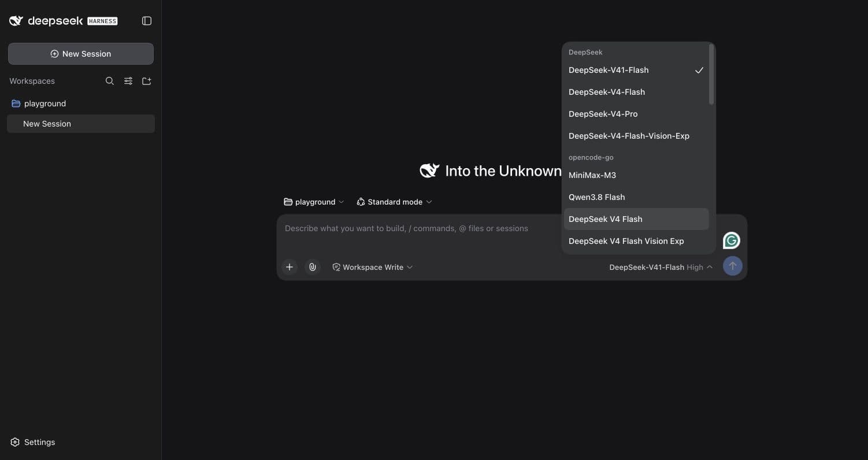868x460 pixels.
Task: Click the DeepSeek group label in model list
Action: click(585, 52)
